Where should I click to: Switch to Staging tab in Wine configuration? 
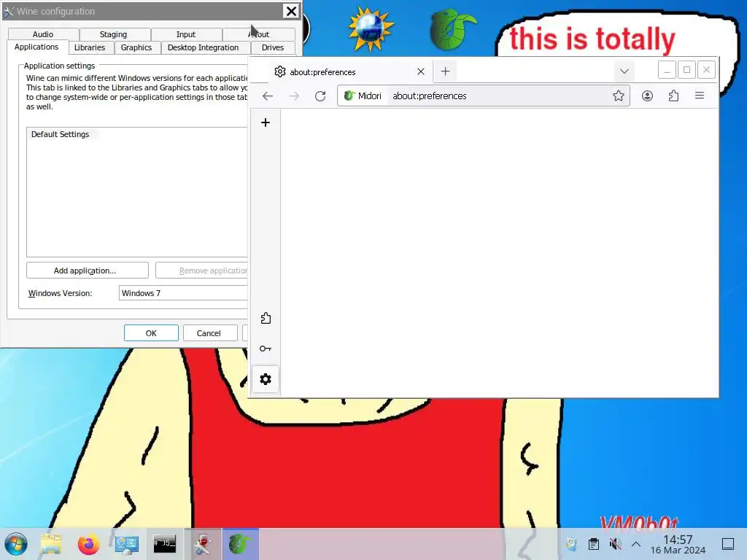tap(113, 34)
